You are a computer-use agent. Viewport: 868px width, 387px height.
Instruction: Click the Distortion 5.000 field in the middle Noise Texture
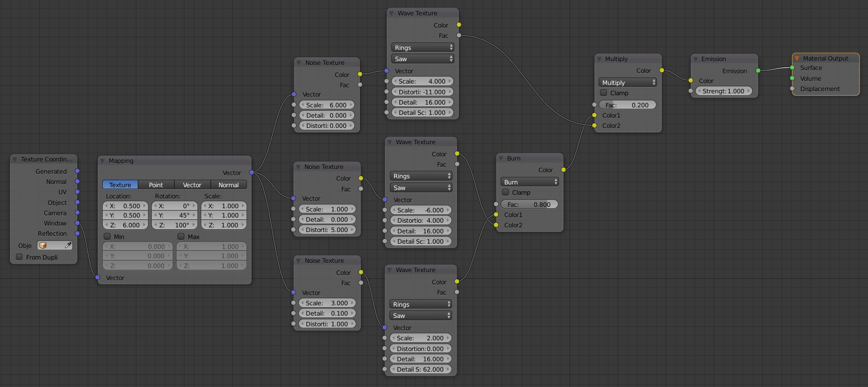click(327, 230)
